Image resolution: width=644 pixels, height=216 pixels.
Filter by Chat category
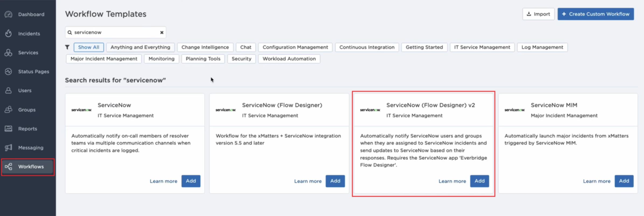pos(246,47)
